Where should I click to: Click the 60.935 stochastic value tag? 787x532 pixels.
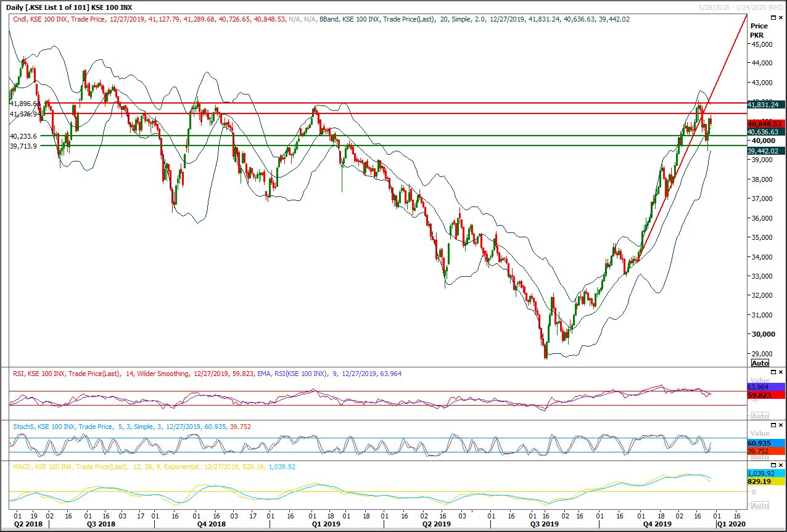click(x=765, y=443)
